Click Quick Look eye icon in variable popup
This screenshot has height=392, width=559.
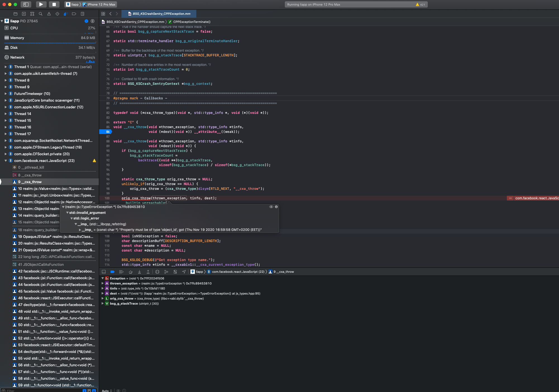click(x=271, y=207)
